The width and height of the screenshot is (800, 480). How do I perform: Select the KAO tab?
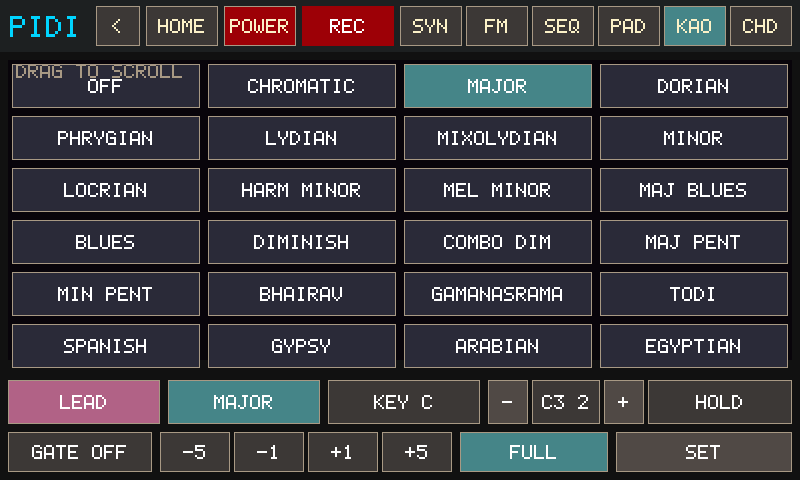695,26
